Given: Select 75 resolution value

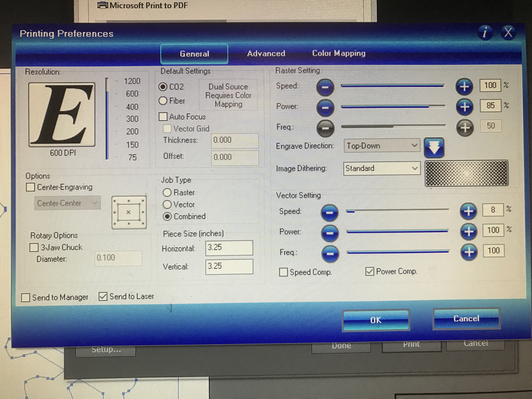Looking at the screenshot, I should [132, 157].
